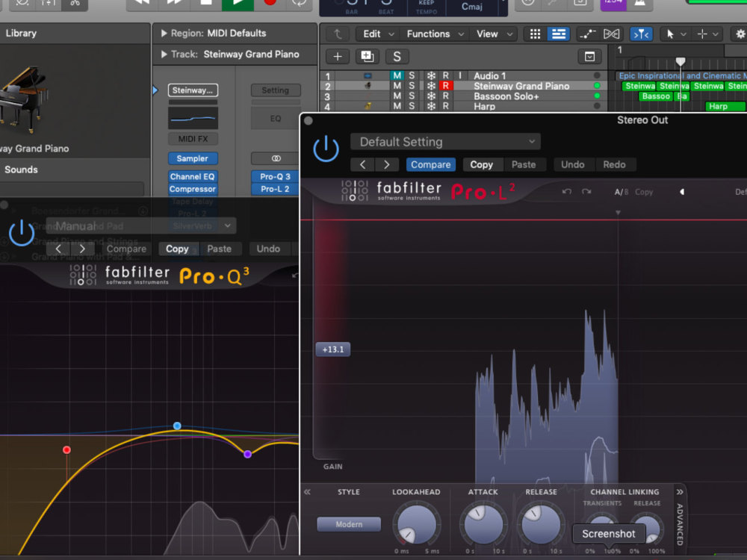Select the marquee crosshair tool icon
The height and width of the screenshot is (560, 747).
[701, 34]
